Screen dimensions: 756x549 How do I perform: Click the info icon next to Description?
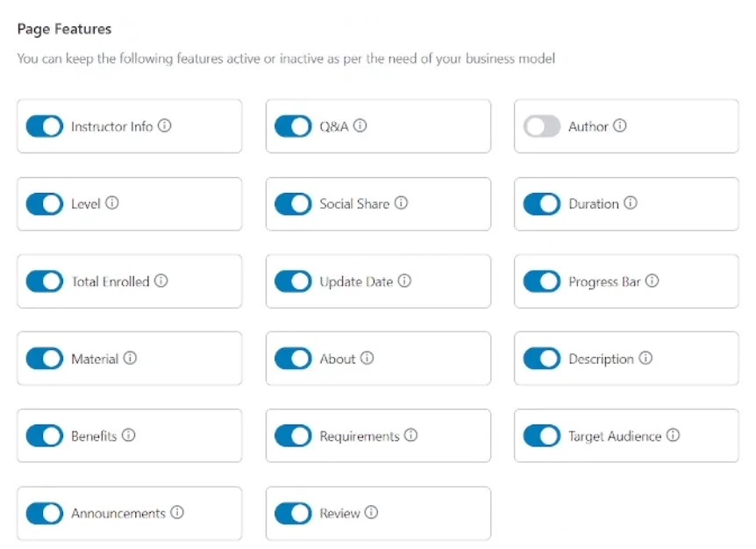tap(645, 359)
